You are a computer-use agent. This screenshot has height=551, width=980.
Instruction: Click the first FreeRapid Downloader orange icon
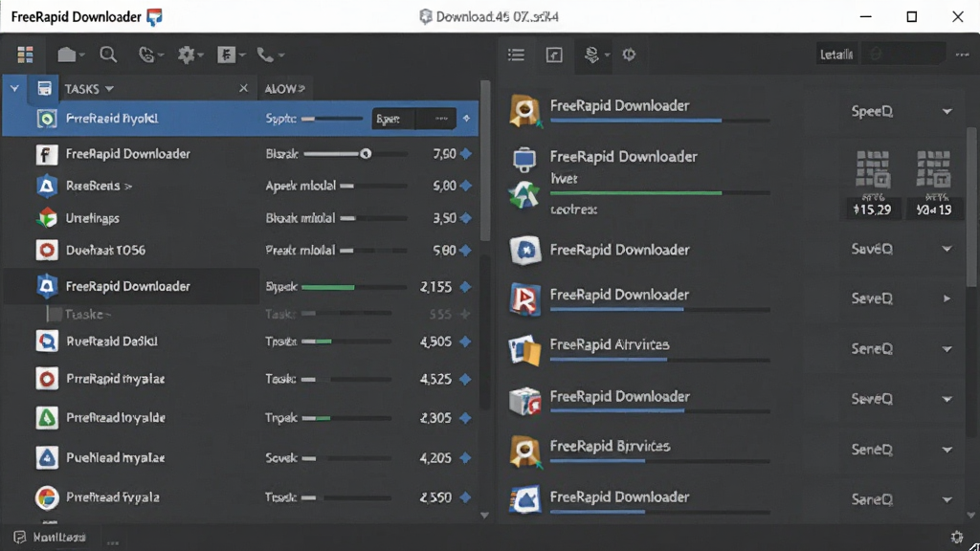pyautogui.click(x=525, y=111)
